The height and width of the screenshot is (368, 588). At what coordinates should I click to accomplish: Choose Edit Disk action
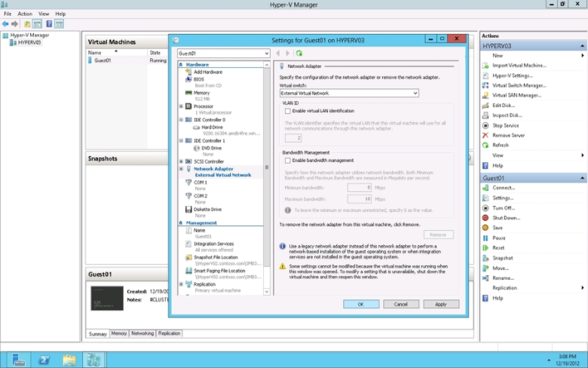pyautogui.click(x=504, y=106)
